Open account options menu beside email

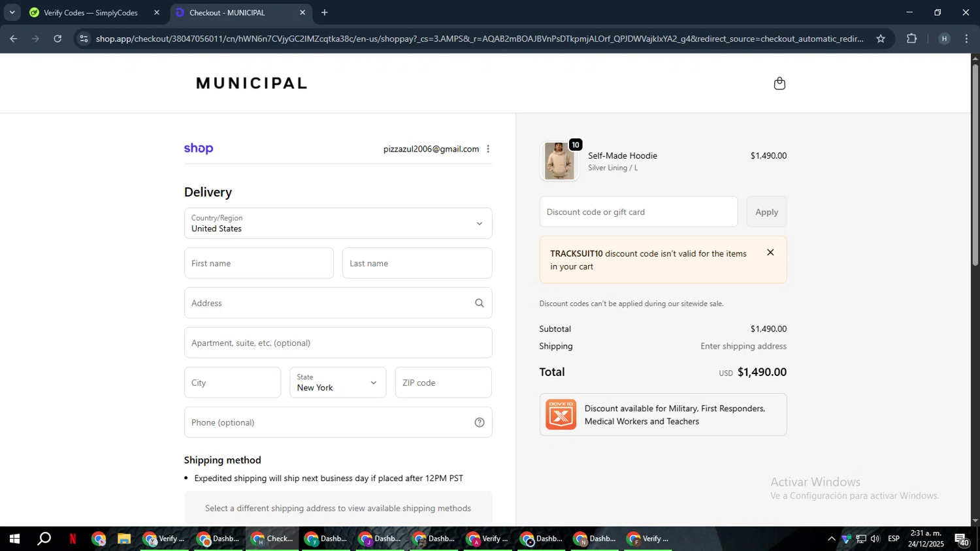point(488,149)
